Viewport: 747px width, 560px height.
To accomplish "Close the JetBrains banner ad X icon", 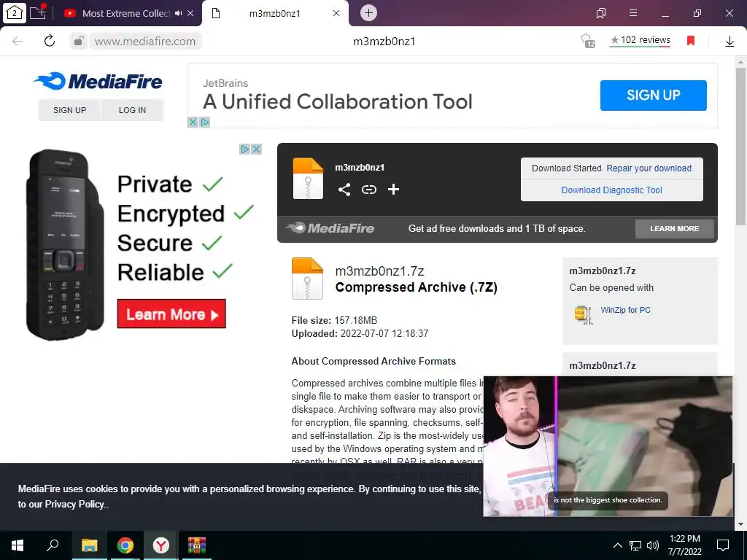I will [193, 122].
